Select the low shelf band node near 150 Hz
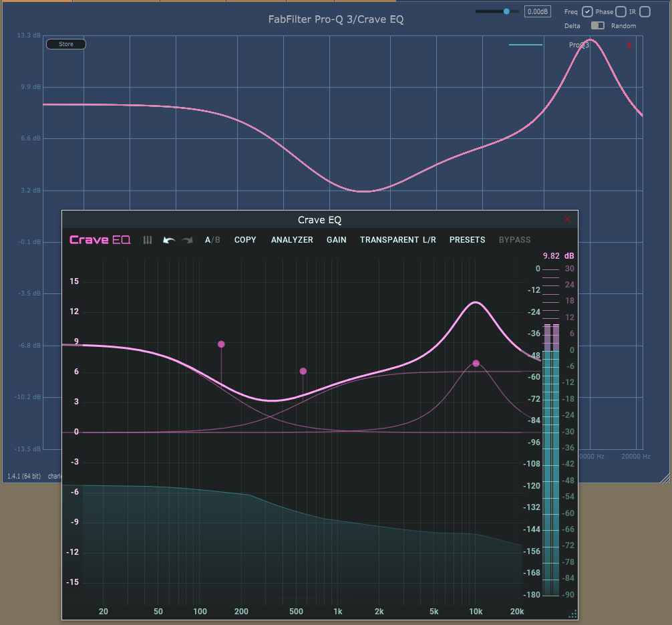The height and width of the screenshot is (625, 672). coord(221,344)
